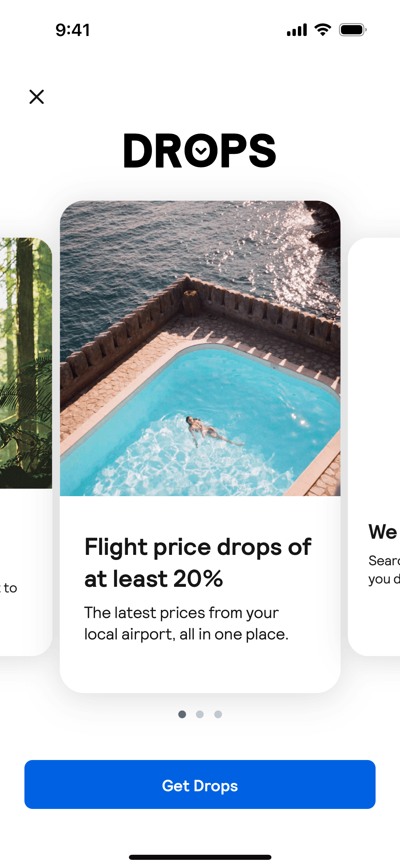
Task: Tap the home indicator bar
Action: (200, 857)
